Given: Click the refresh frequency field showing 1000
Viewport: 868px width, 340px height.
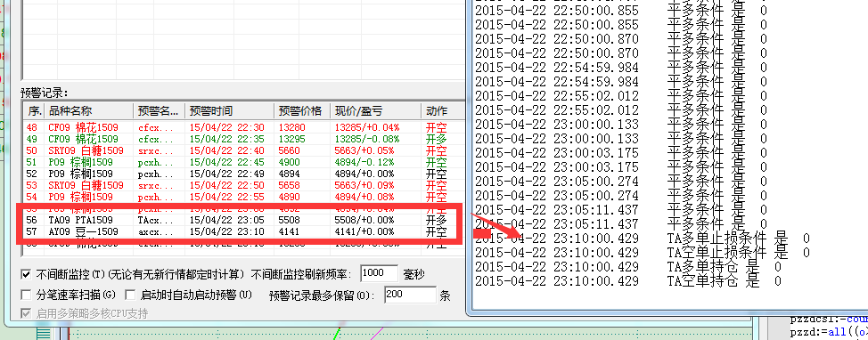Looking at the screenshot, I should point(380,273).
